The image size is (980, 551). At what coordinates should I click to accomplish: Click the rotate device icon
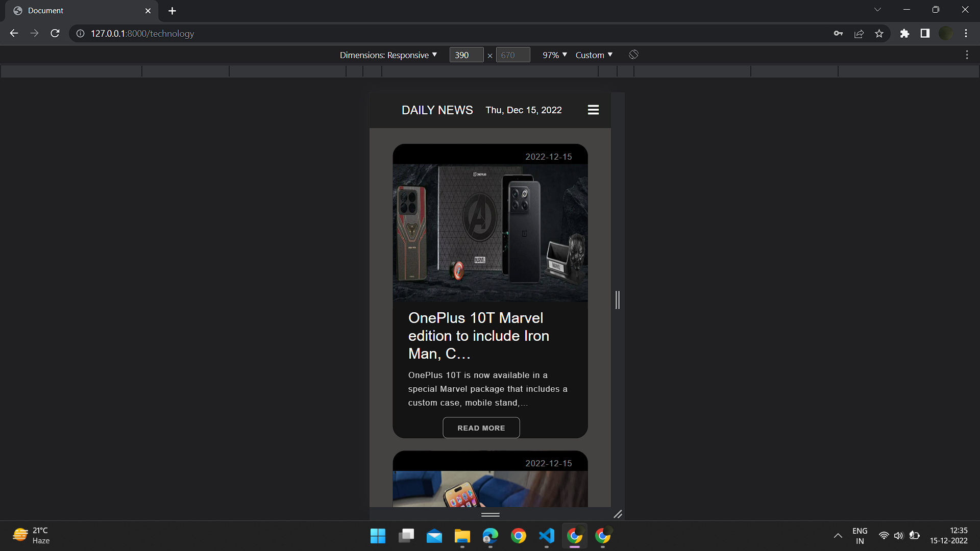(633, 55)
